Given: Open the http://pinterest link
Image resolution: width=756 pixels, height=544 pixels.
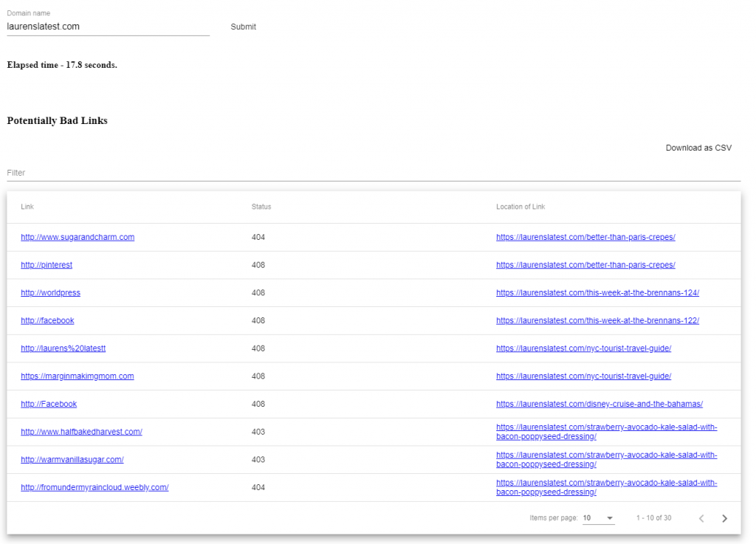Looking at the screenshot, I should coord(47,265).
